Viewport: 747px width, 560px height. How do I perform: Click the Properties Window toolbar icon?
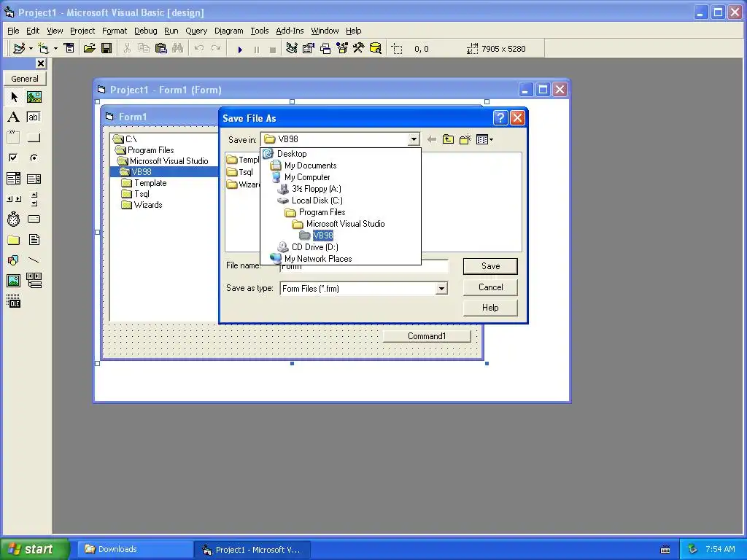coord(309,49)
